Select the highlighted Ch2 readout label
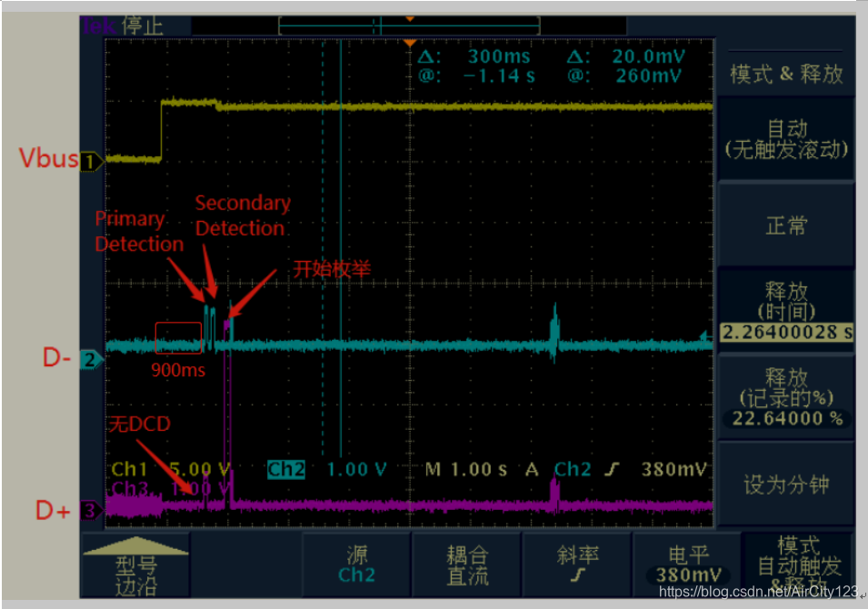 click(286, 470)
